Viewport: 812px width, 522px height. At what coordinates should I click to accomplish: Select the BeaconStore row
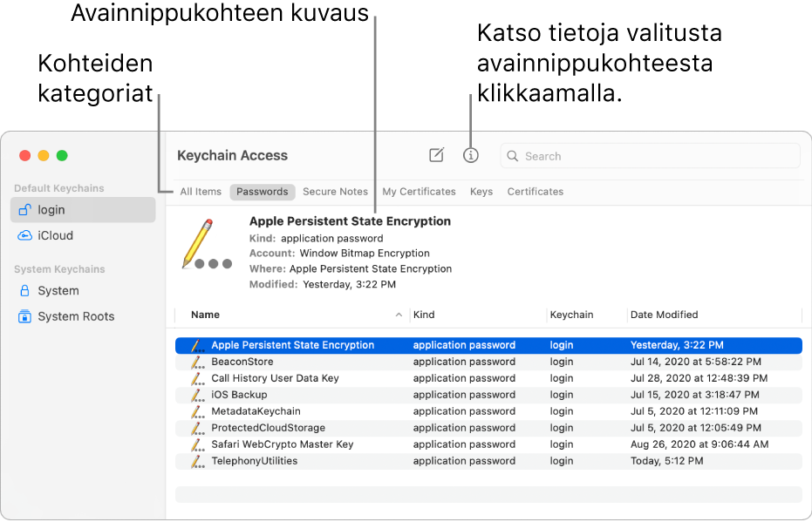[488, 362]
